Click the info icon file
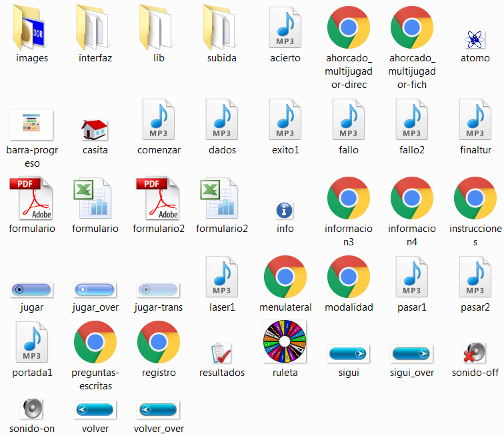Viewport: 504px width, 434px height. pyautogui.click(x=285, y=211)
